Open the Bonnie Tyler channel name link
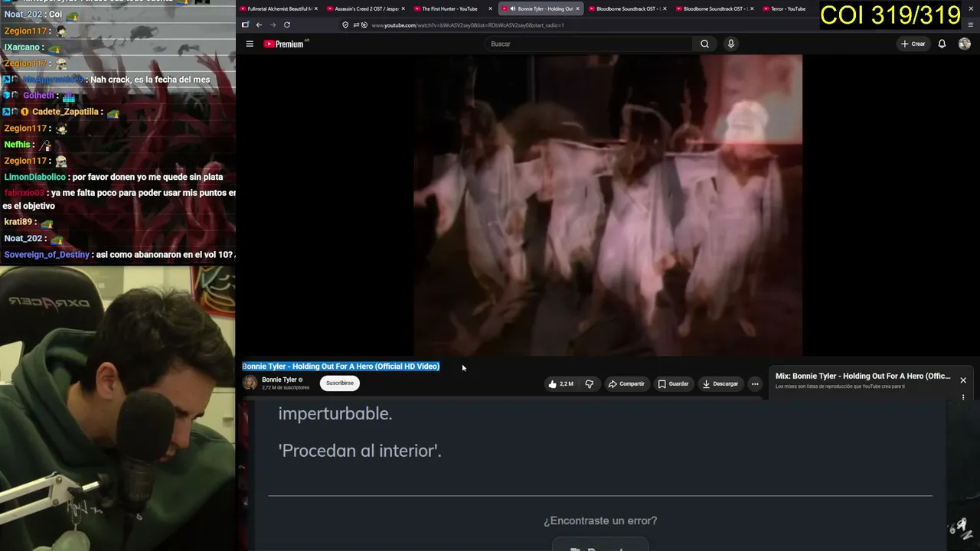The width and height of the screenshot is (980, 551). tap(279, 380)
